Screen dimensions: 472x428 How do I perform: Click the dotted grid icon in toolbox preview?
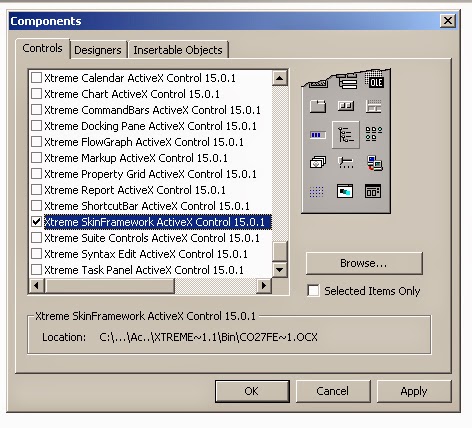click(x=316, y=192)
